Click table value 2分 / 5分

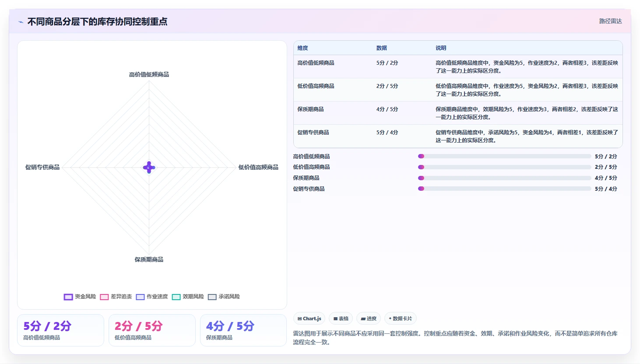pos(387,86)
